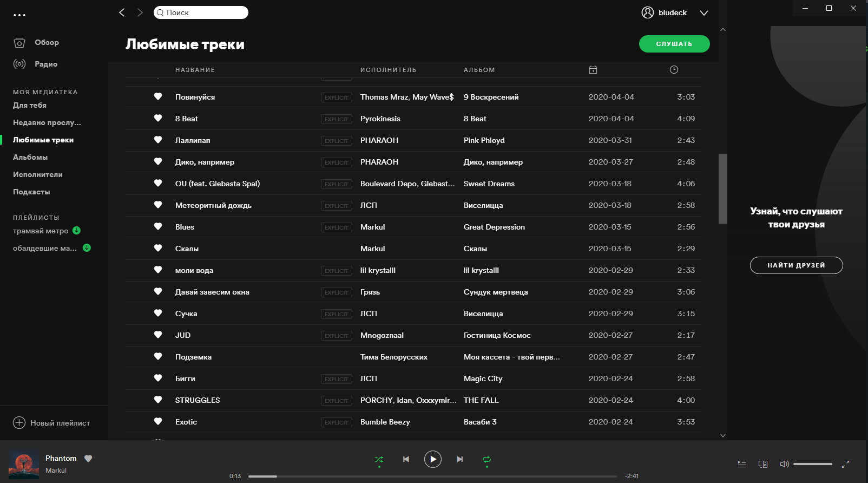Image resolution: width=868 pixels, height=483 pixels.
Task: Skip to the previous track
Action: (406, 459)
